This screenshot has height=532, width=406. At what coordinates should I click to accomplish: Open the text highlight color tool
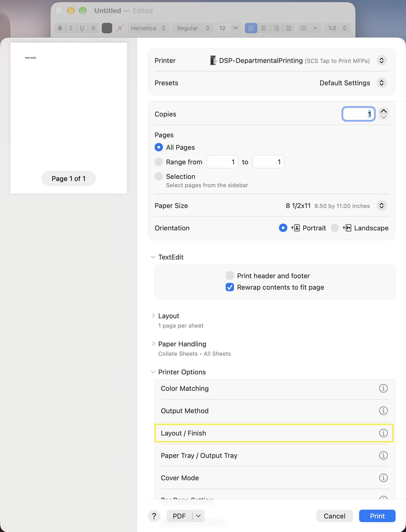tap(120, 28)
